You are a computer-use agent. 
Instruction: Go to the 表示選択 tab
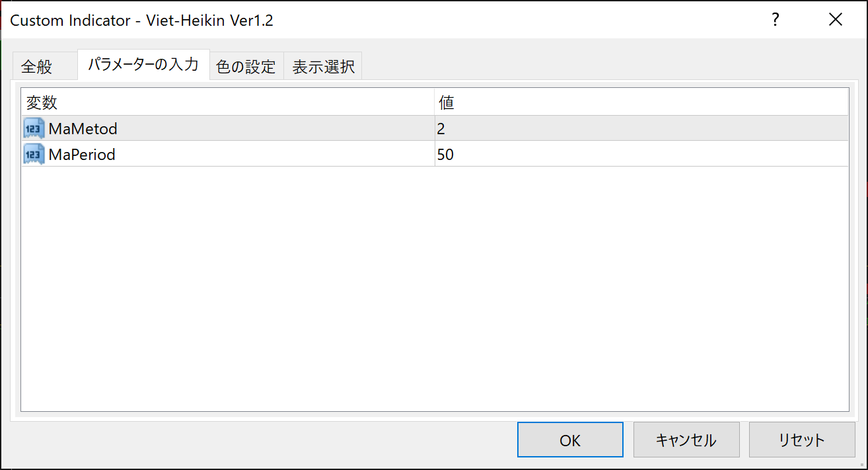(x=323, y=67)
